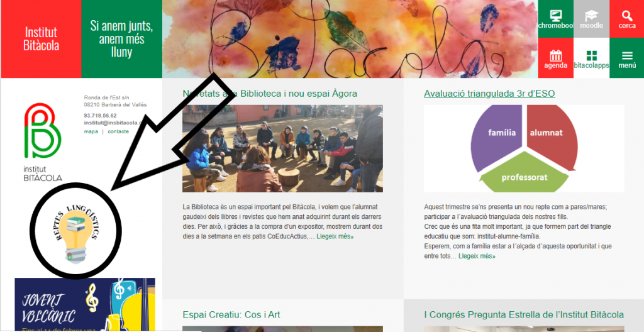Open 'Avaluació triangulada 3r d'ESO' headline
Screen dimensions: 644x332
coord(489,94)
